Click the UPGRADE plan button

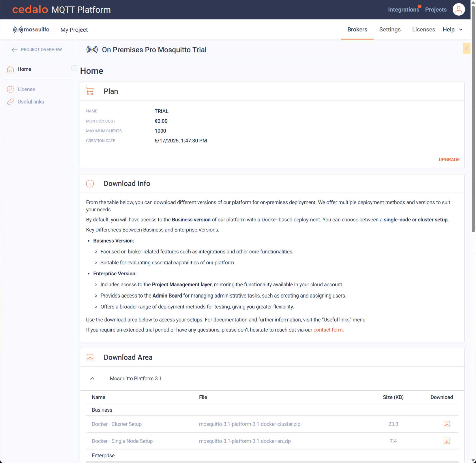pyautogui.click(x=449, y=160)
